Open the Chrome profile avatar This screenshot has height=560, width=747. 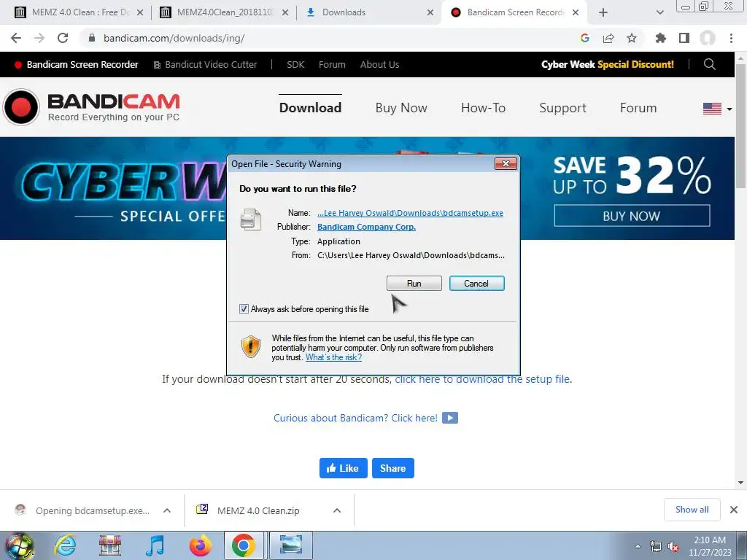tap(708, 38)
